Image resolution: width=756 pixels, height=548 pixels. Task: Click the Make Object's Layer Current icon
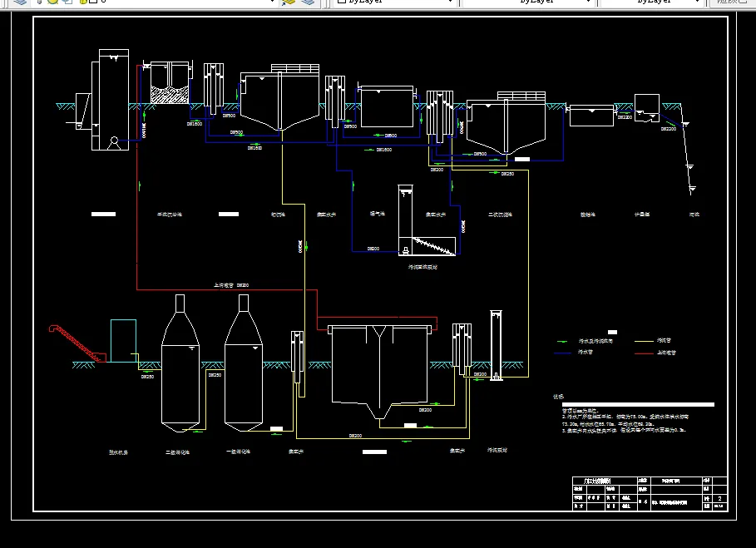click(289, 2)
